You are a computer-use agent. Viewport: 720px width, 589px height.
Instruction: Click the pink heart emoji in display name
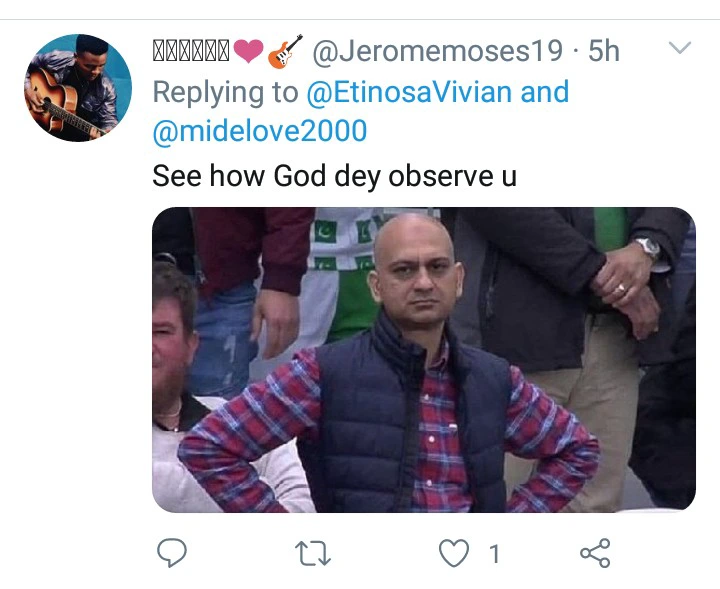pyautogui.click(x=248, y=50)
